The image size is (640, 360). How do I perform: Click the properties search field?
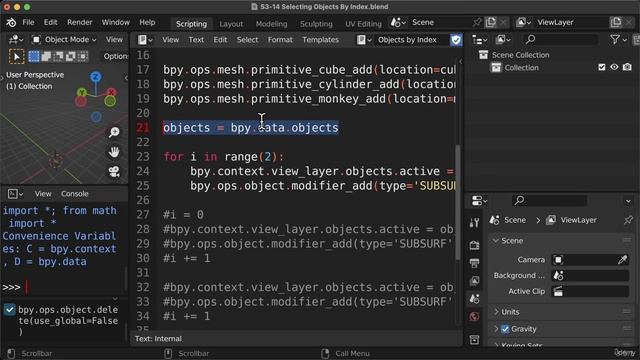coord(549,200)
